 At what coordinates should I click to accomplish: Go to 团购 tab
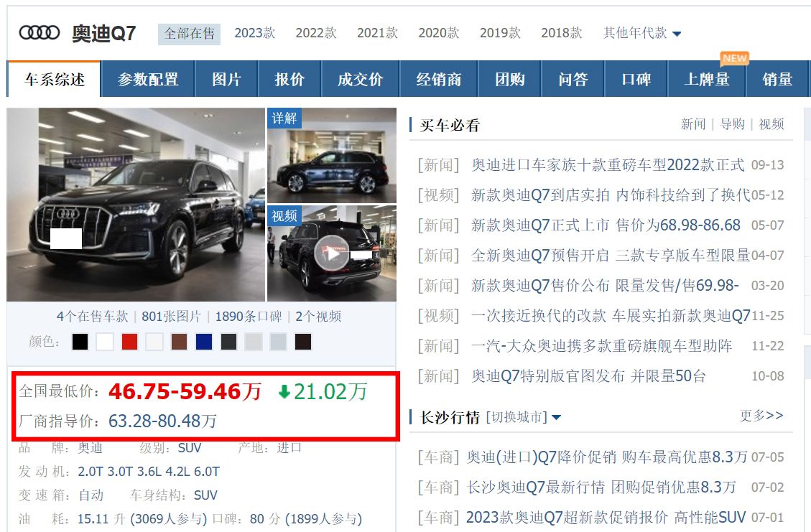(510, 79)
